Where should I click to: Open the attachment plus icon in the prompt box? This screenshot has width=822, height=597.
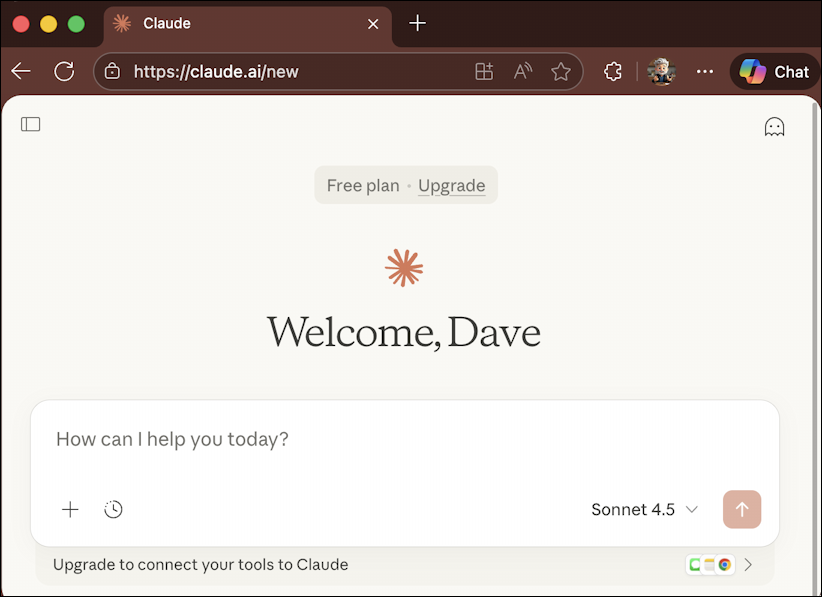point(70,509)
